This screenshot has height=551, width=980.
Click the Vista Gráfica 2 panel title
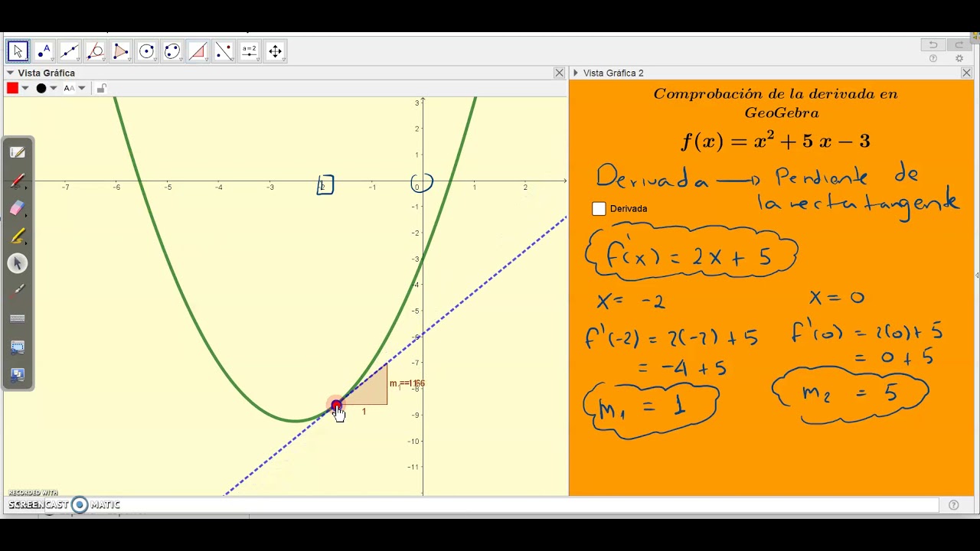pyautogui.click(x=613, y=73)
